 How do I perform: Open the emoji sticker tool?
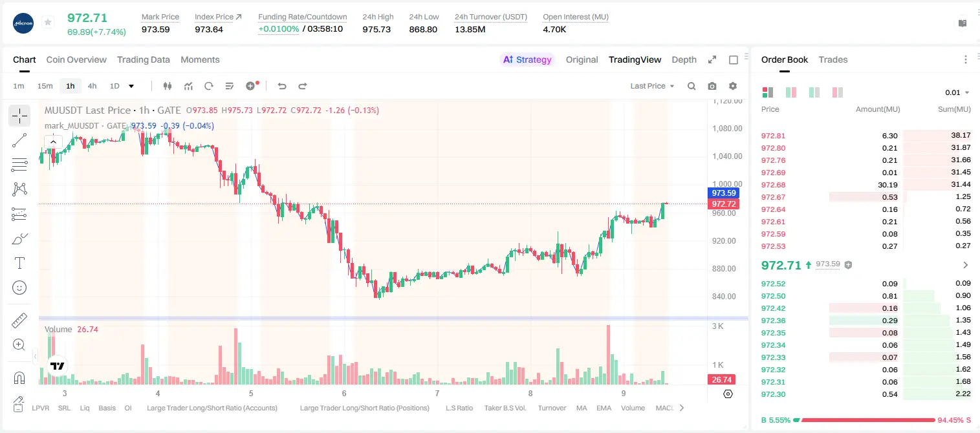click(19, 288)
